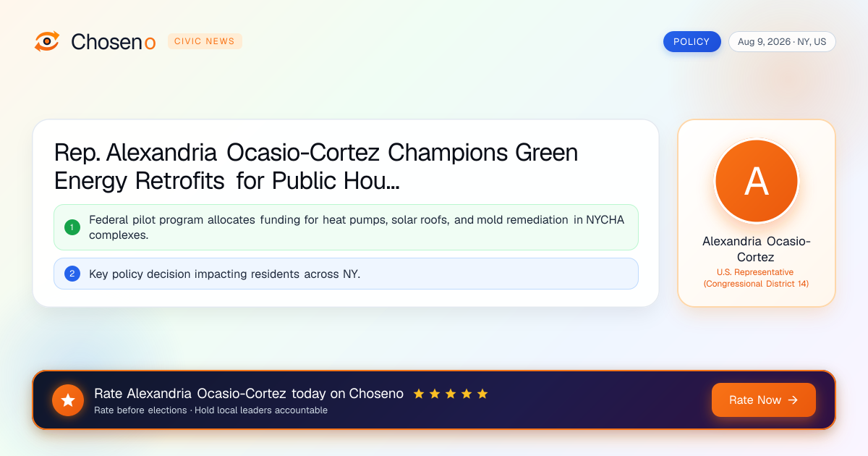
Task: Open the Alexandria Ocasio-Cortez profile name
Action: click(757, 249)
